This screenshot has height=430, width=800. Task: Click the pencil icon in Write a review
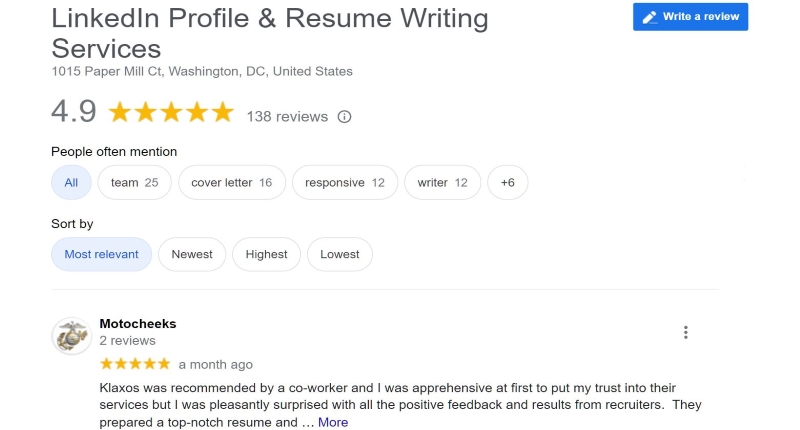[x=649, y=17]
